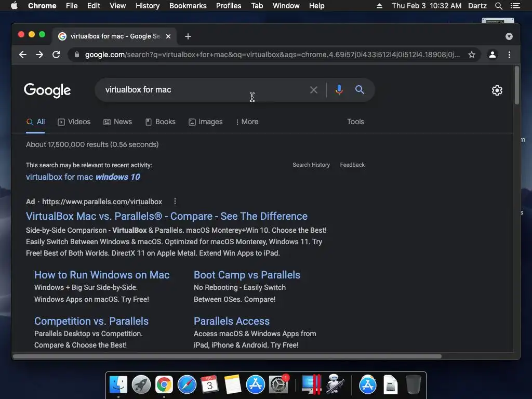Open Parallels Access link
This screenshot has width=532, height=399.
tap(231, 321)
